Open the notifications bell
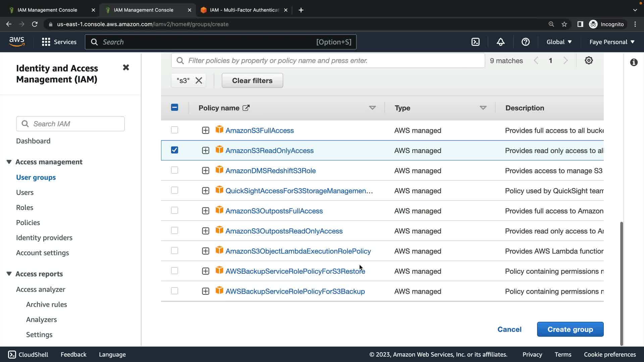 [x=500, y=42]
